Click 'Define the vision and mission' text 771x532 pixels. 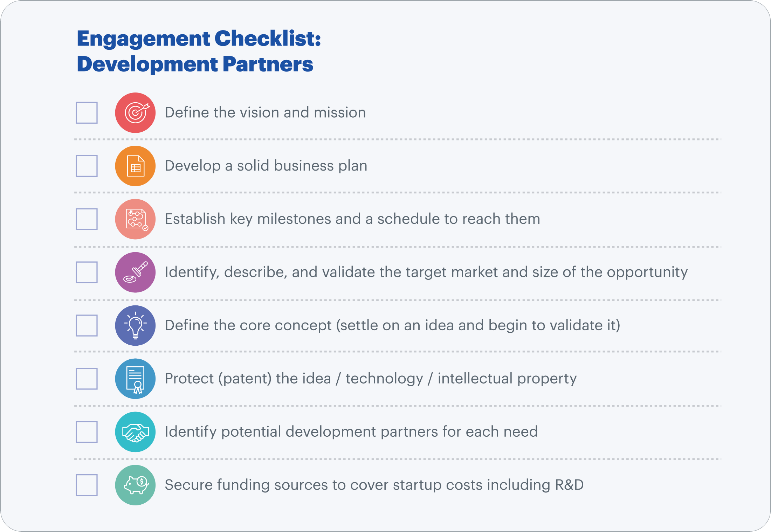[265, 113]
